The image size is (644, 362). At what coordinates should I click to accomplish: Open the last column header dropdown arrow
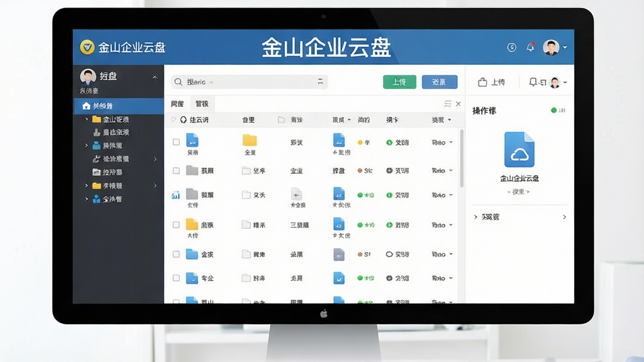pyautogui.click(x=449, y=120)
